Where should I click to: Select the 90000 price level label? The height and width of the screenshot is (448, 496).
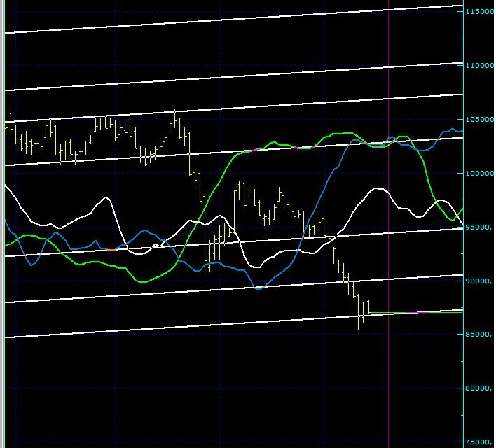pyautogui.click(x=478, y=281)
